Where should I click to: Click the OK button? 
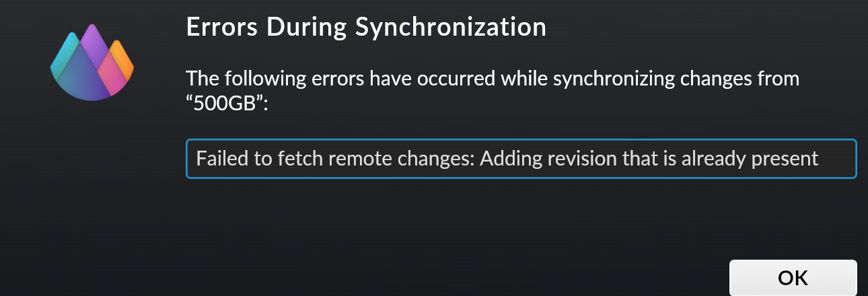[793, 278]
